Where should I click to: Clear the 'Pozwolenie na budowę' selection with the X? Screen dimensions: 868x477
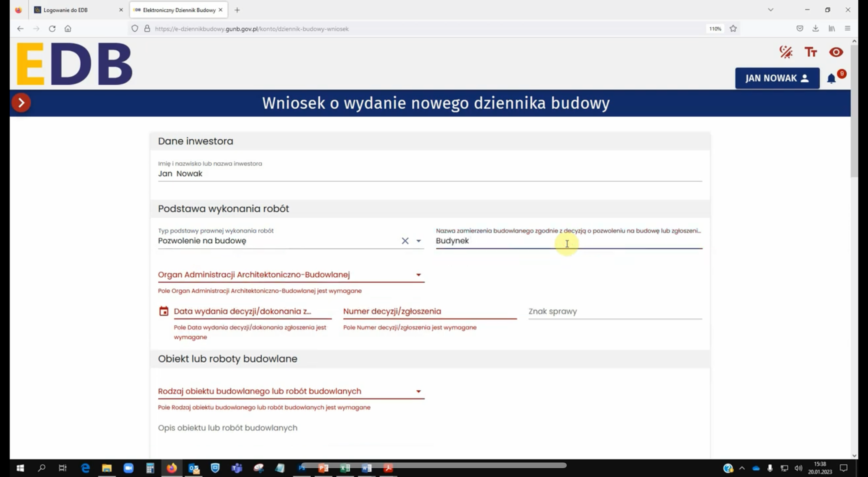[x=404, y=241]
